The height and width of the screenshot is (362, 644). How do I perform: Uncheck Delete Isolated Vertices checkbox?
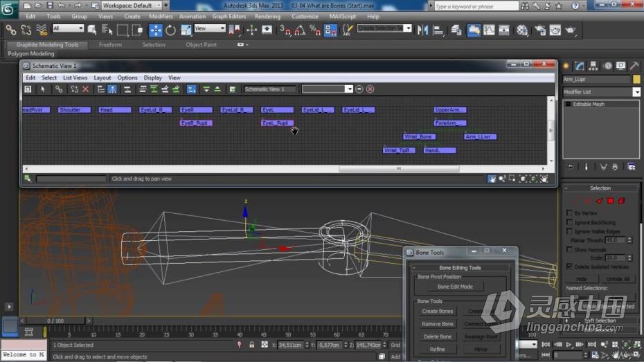[x=569, y=266]
